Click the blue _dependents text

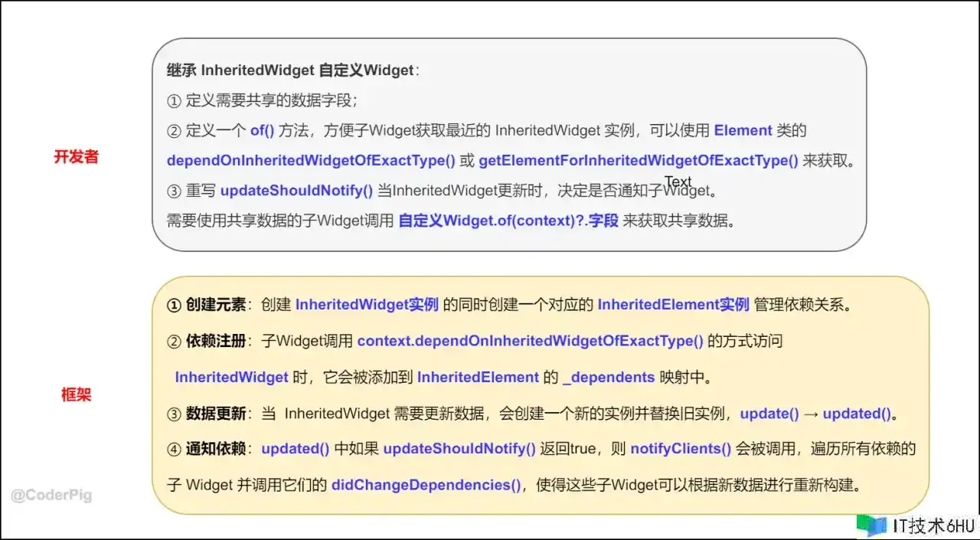point(609,377)
